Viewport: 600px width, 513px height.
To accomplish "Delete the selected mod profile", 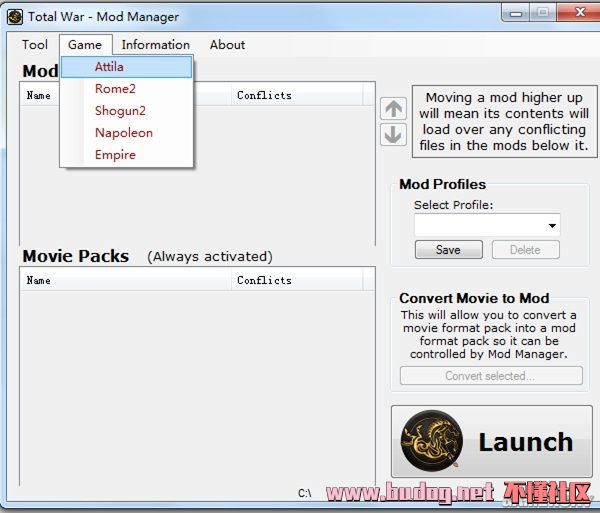I will click(525, 250).
